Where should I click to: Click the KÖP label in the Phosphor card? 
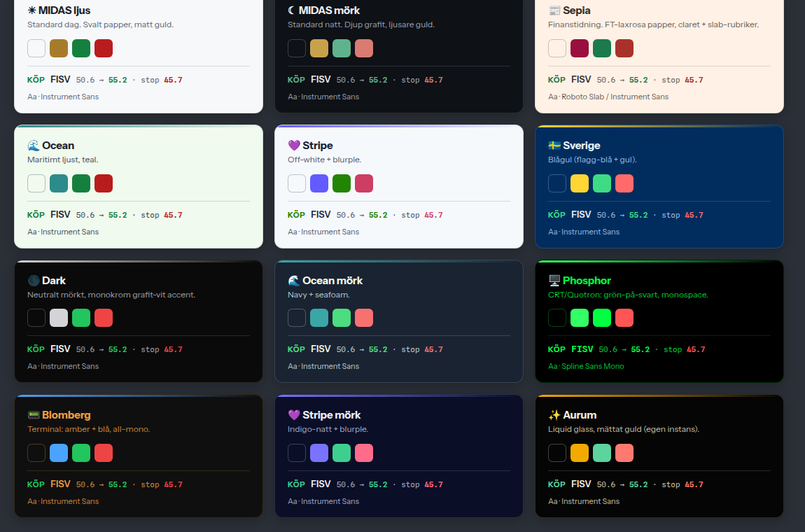point(556,349)
